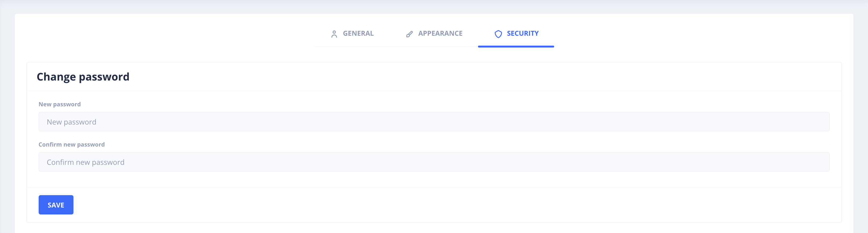Click the far right end of New password field
This screenshot has width=868, height=233.
(822, 122)
